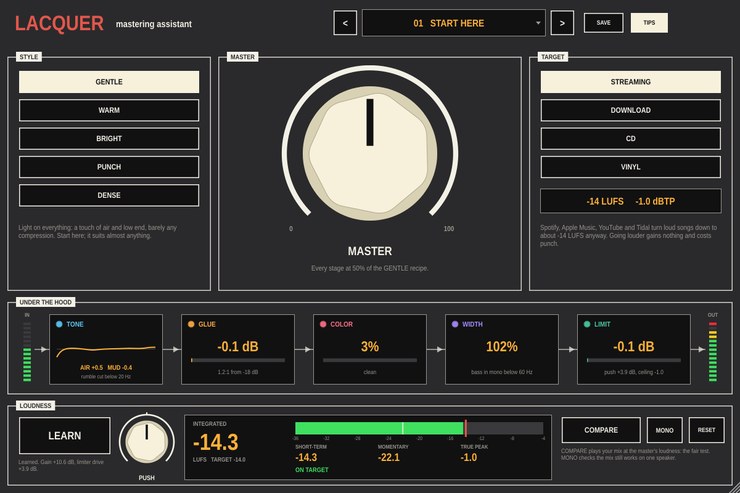Click the RESET button
The height and width of the screenshot is (493, 740).
coord(706,430)
